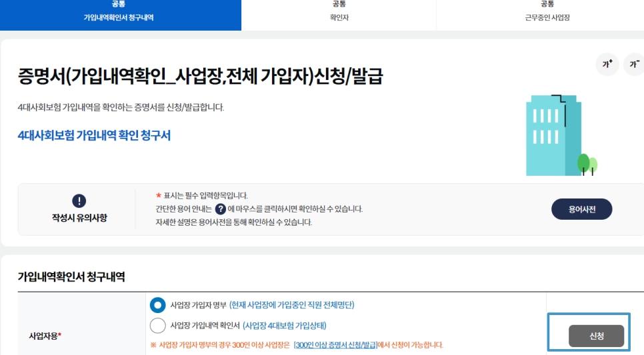644x355 pixels.
Task: Click the 작성시 유의사항 label
Action: pos(79,218)
